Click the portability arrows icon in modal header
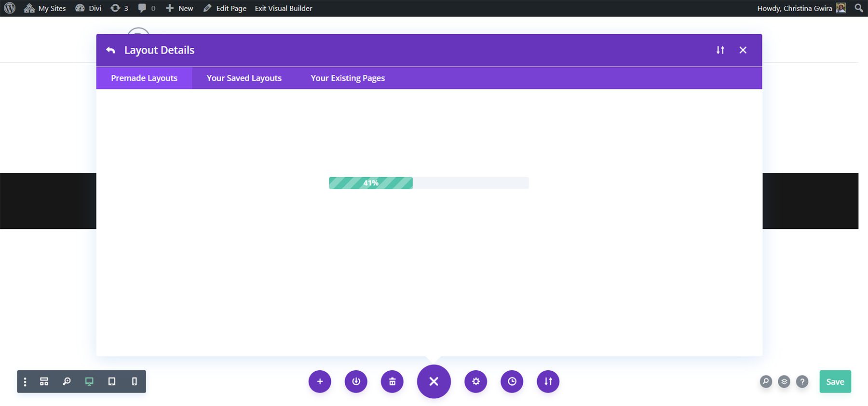Screen dimensions: 868x406 pyautogui.click(x=720, y=50)
